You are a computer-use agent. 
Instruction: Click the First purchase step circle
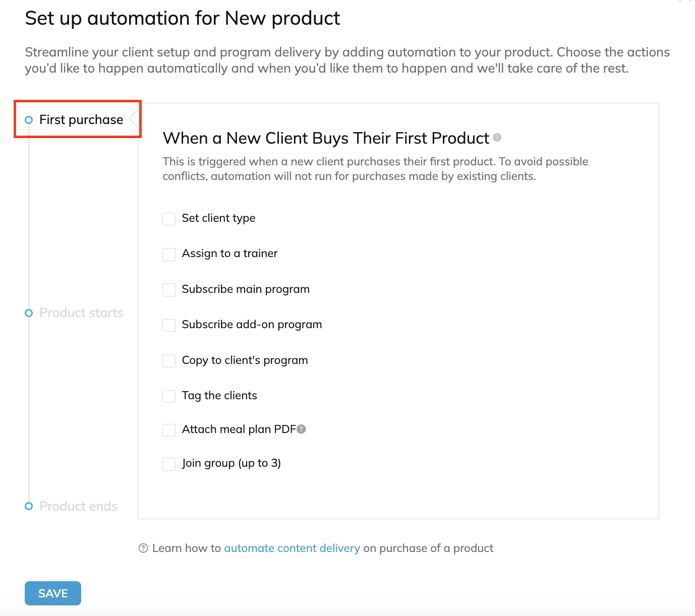click(x=29, y=120)
